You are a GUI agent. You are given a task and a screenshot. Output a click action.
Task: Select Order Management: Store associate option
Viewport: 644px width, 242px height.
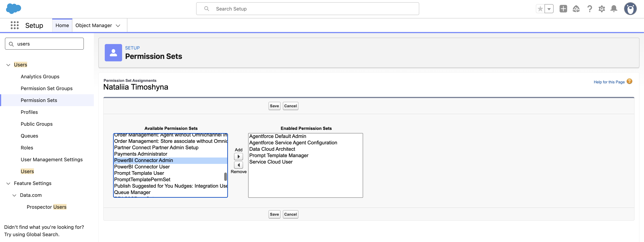coord(171,141)
